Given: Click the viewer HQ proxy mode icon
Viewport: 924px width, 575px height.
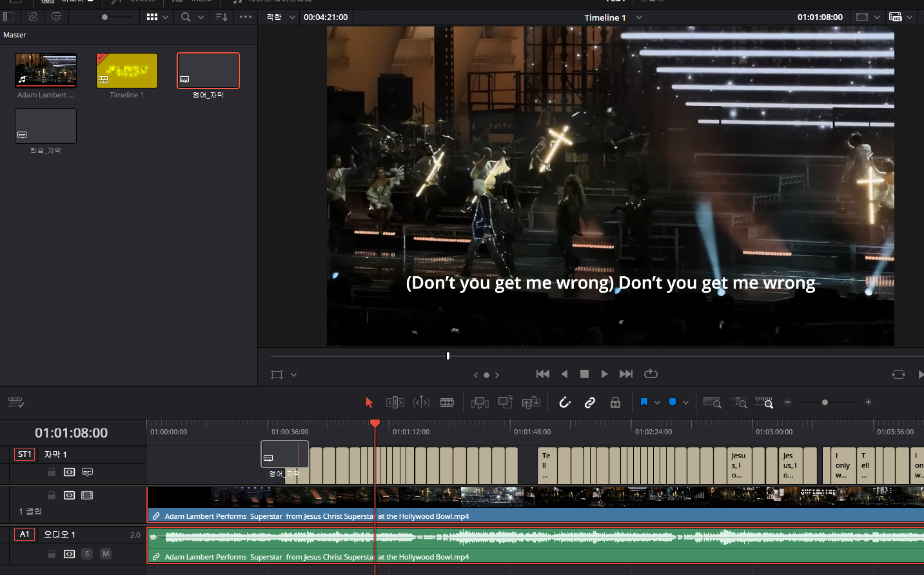Looking at the screenshot, I should tap(895, 17).
